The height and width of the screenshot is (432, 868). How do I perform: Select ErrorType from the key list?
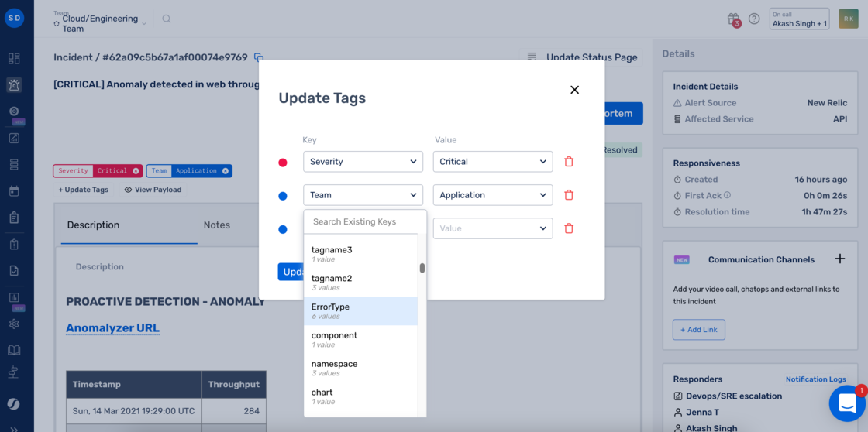(360, 311)
